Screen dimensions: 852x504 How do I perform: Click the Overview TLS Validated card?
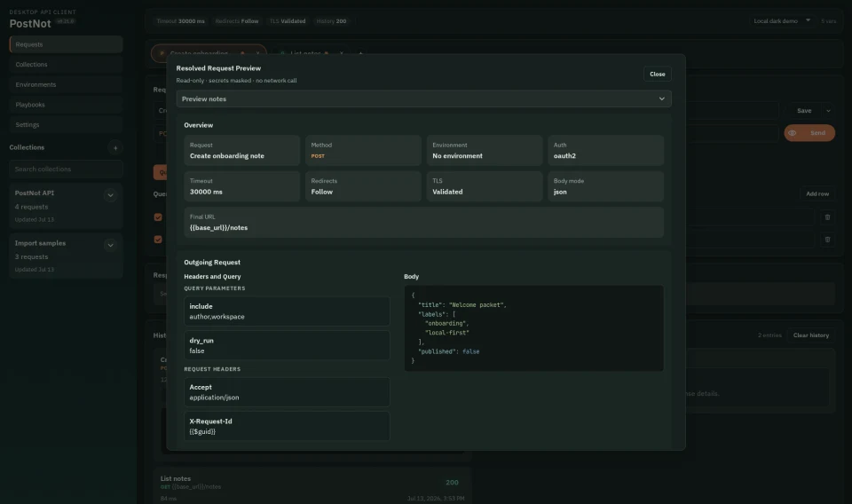(x=485, y=186)
